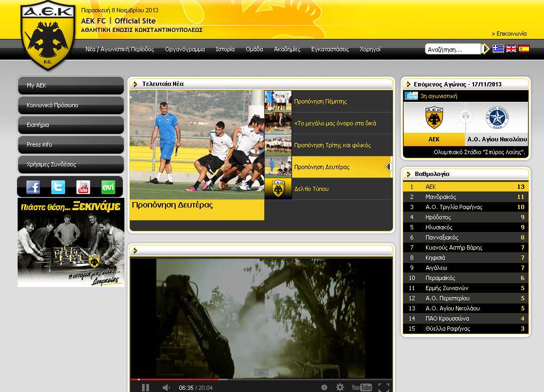Image resolution: width=544 pixels, height=392 pixels.
Task: Open video settings gear icon
Action: pos(340,388)
